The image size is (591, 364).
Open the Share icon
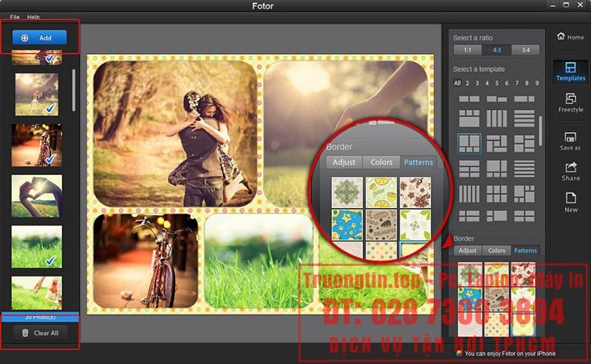(x=570, y=172)
